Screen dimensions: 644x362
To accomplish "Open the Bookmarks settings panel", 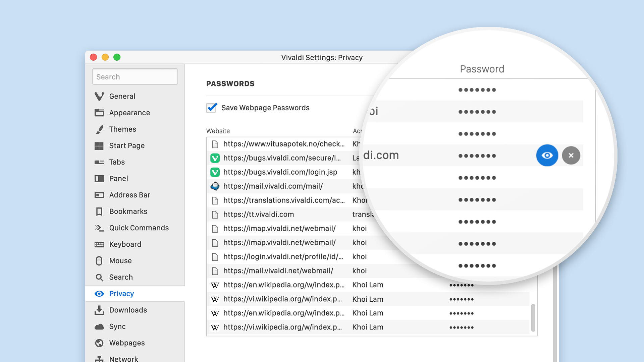I will [x=128, y=211].
